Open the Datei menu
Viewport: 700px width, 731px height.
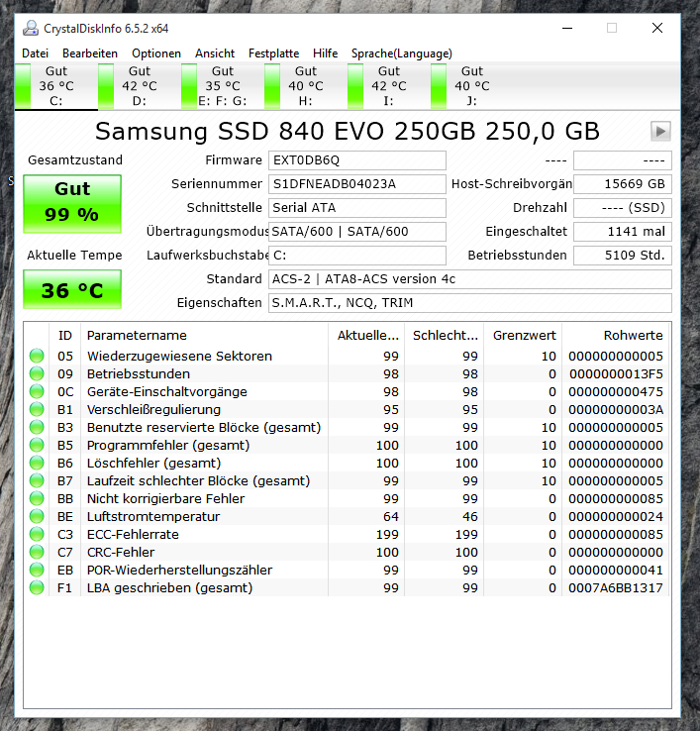pyautogui.click(x=35, y=53)
